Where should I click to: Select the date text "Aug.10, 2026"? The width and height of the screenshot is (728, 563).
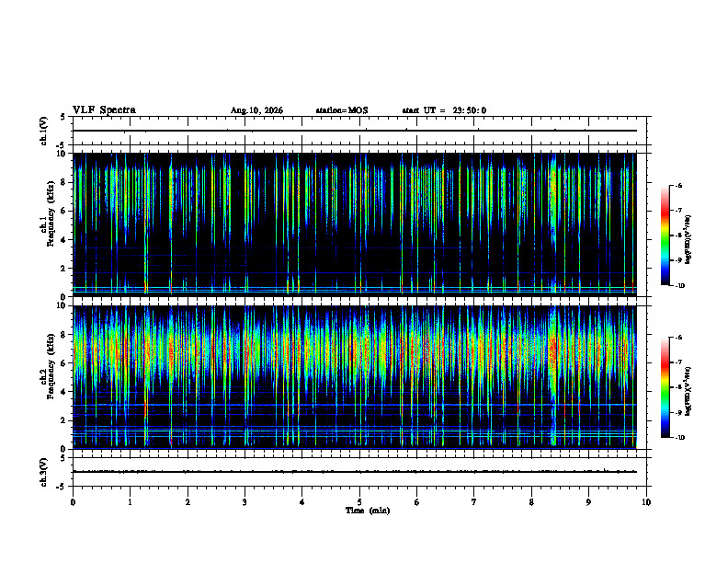tap(256, 110)
